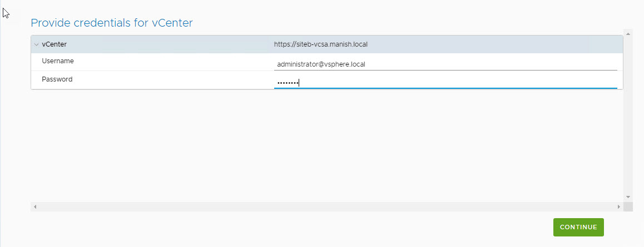Viewport: 644px width, 247px height.
Task: Collapse the vCenter section chevron
Action: point(36,44)
